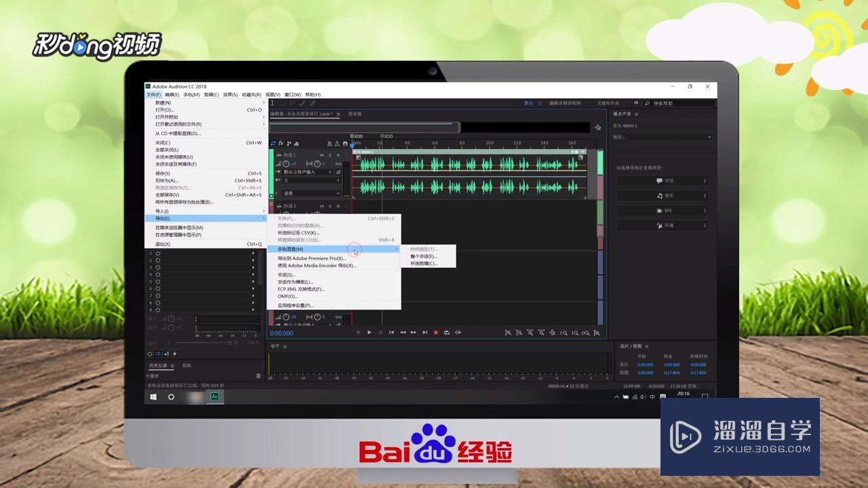The height and width of the screenshot is (488, 868).
Task: Select the Time Selection tool icon
Action: coord(273,103)
